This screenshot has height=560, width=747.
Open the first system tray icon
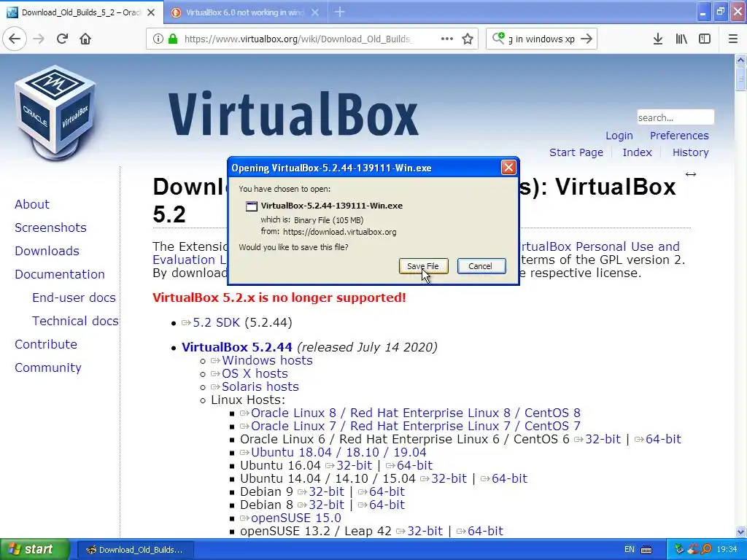pos(679,550)
